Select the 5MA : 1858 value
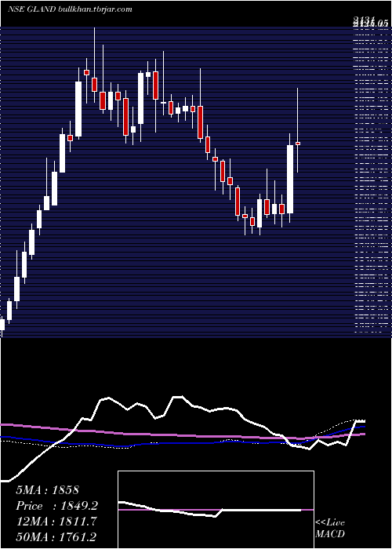392x549 pixels. (47, 490)
